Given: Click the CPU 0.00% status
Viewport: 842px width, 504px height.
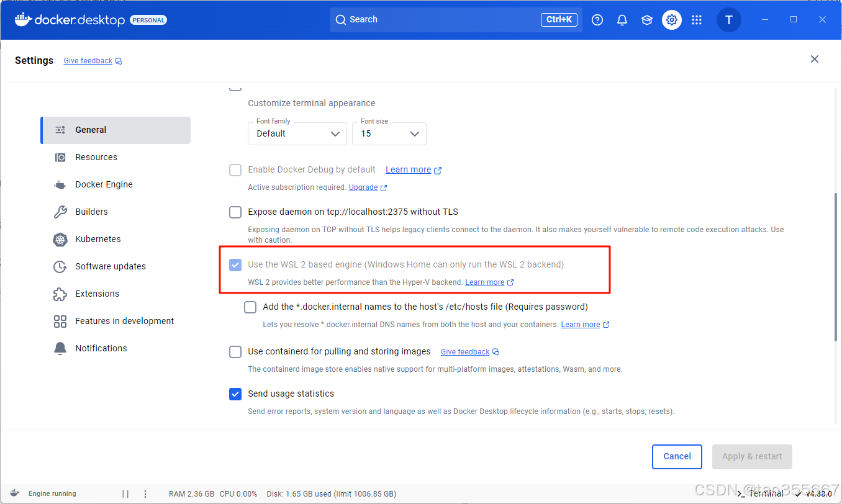Looking at the screenshot, I should 238,494.
